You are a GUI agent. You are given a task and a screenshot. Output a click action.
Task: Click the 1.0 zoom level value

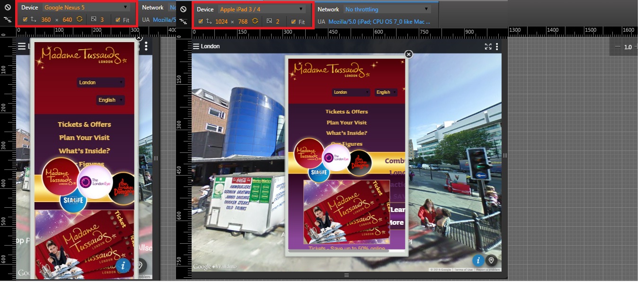click(628, 47)
